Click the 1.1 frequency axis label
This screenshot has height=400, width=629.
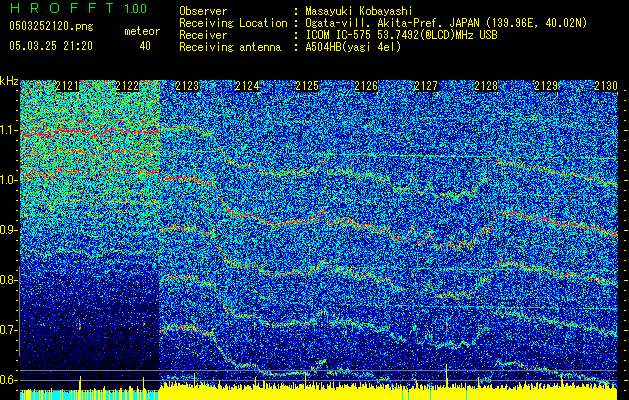(9, 130)
